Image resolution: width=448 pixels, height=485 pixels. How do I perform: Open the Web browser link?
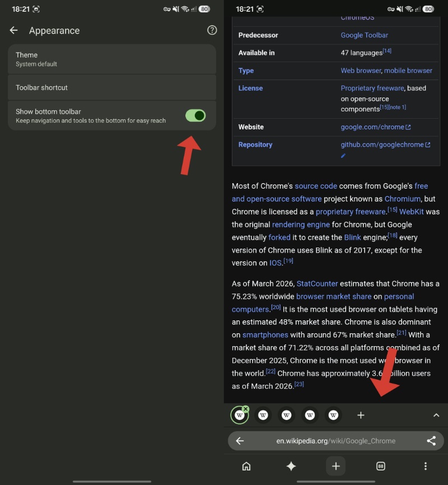[x=361, y=71]
